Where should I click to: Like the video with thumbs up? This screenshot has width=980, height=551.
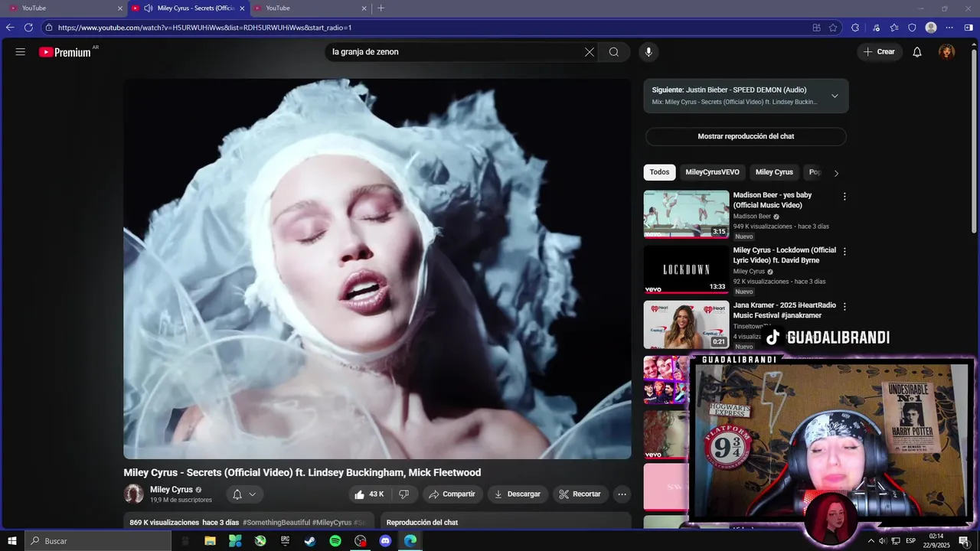tap(369, 494)
